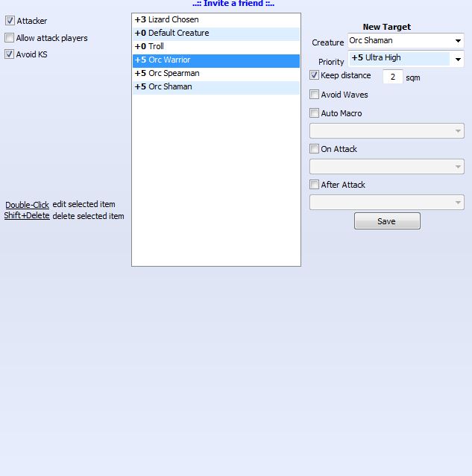Screen dimensions: 472x476
Task: Toggle the Avoid KS checkbox
Action: pos(10,54)
